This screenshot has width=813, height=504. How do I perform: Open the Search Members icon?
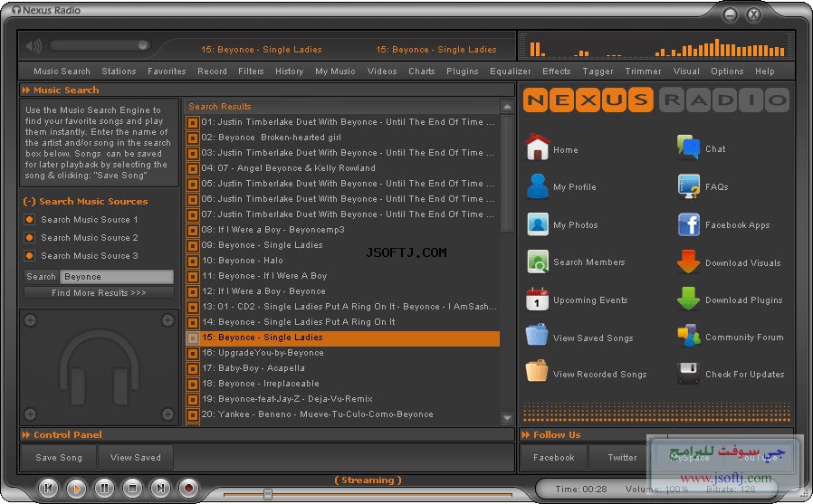(x=538, y=262)
